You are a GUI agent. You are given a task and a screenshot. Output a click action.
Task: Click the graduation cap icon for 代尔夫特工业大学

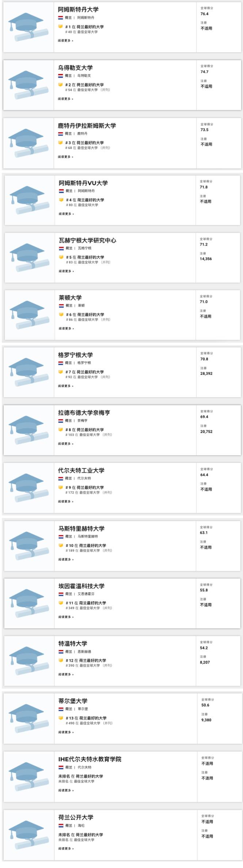(28, 488)
